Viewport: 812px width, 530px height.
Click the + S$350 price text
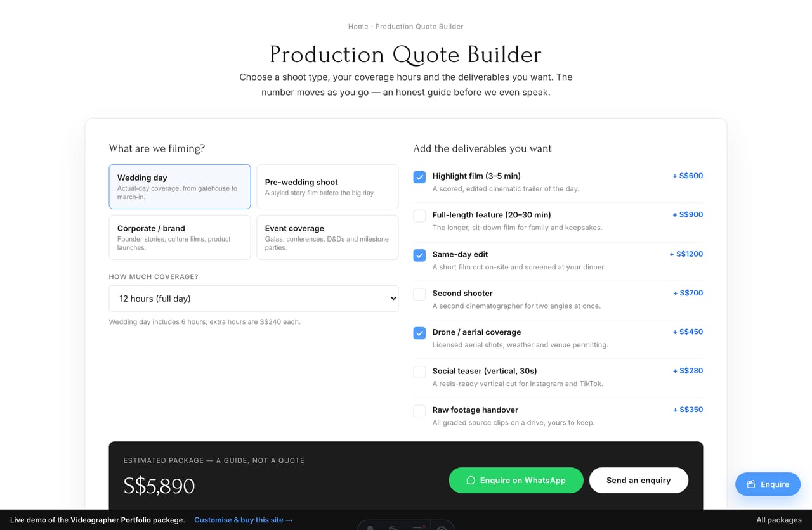click(688, 410)
